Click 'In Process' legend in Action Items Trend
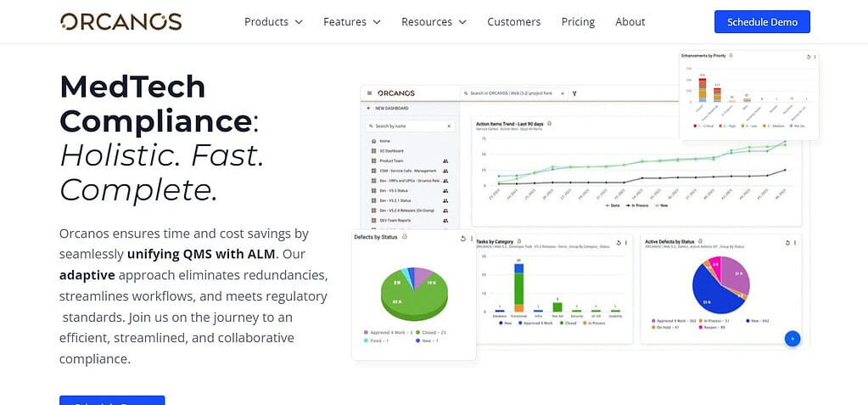Viewport: 868px width, 405px height. pos(638,205)
